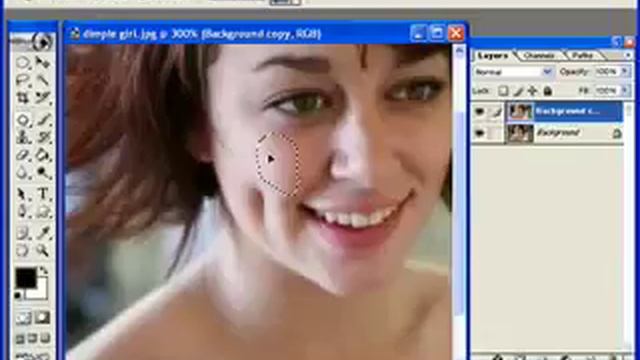Switch to the Channels tab
Image resolution: width=640 pixels, height=360 pixels.
pyautogui.click(x=539, y=56)
